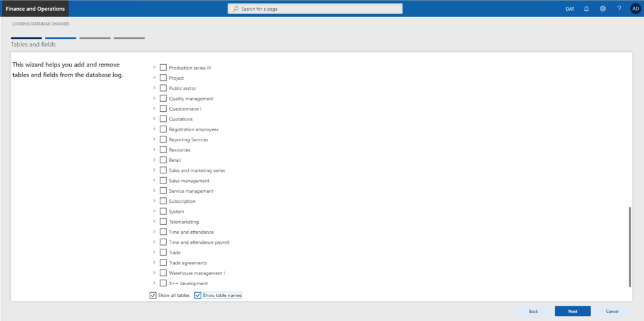Select the Sales management label
Screen dimensions: 644x321
[x=189, y=181]
